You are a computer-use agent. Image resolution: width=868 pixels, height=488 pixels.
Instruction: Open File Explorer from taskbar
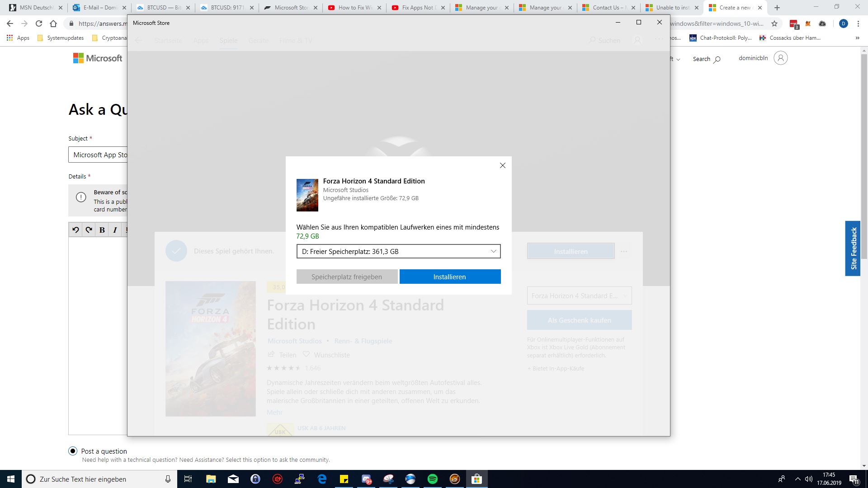[211, 479]
